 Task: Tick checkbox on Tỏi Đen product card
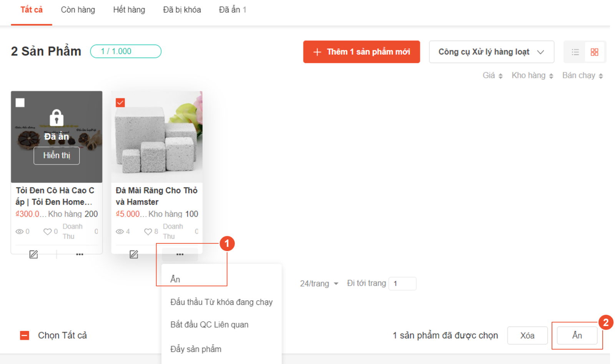click(20, 103)
